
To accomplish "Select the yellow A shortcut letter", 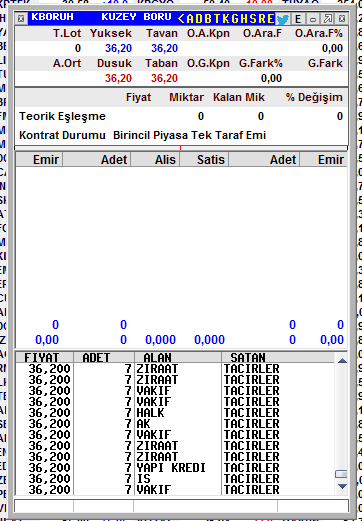I will 190,19.
